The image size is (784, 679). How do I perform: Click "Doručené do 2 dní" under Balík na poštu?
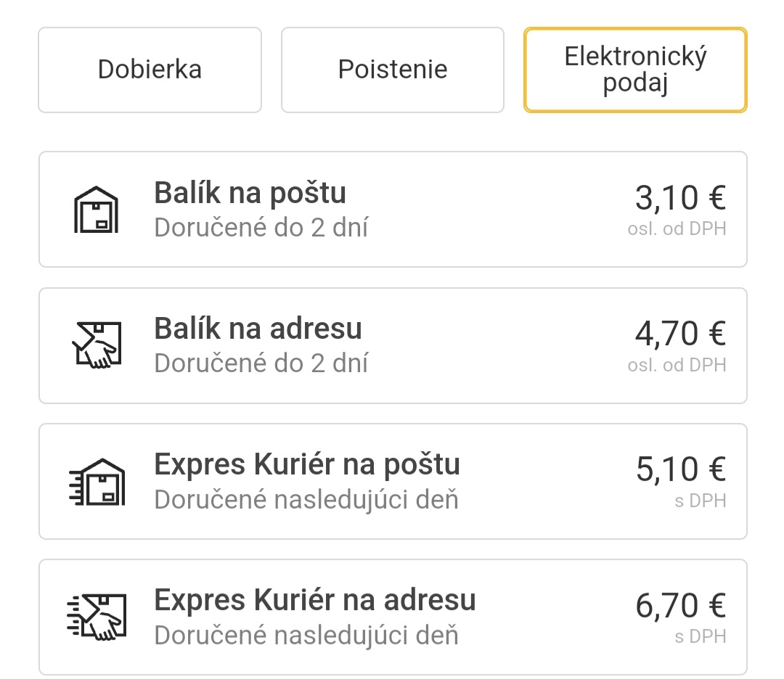261,228
